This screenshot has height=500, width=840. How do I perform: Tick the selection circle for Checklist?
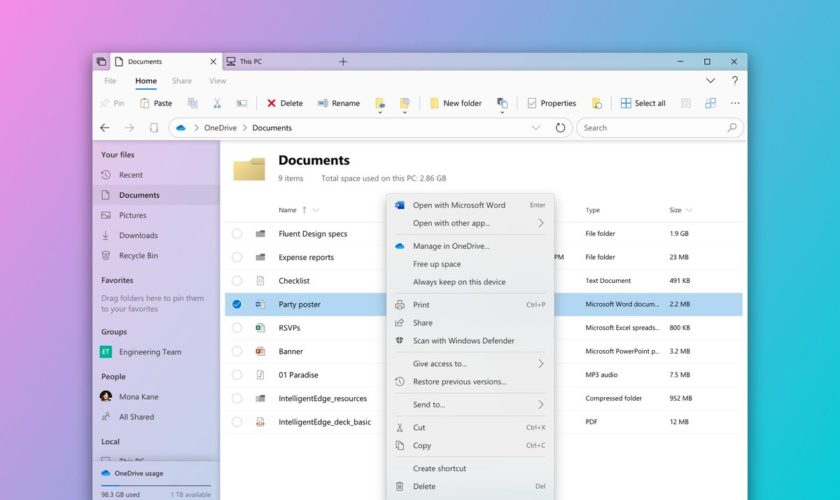237,281
